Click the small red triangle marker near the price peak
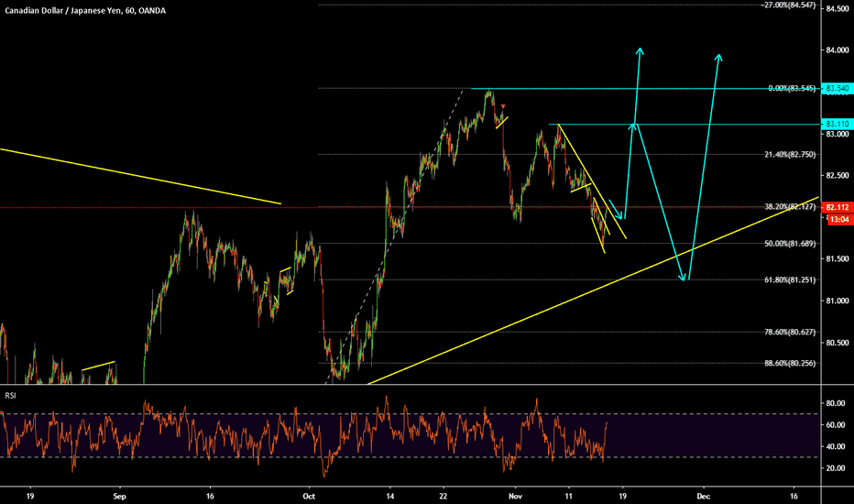This screenshot has height=504, width=854. point(503,106)
